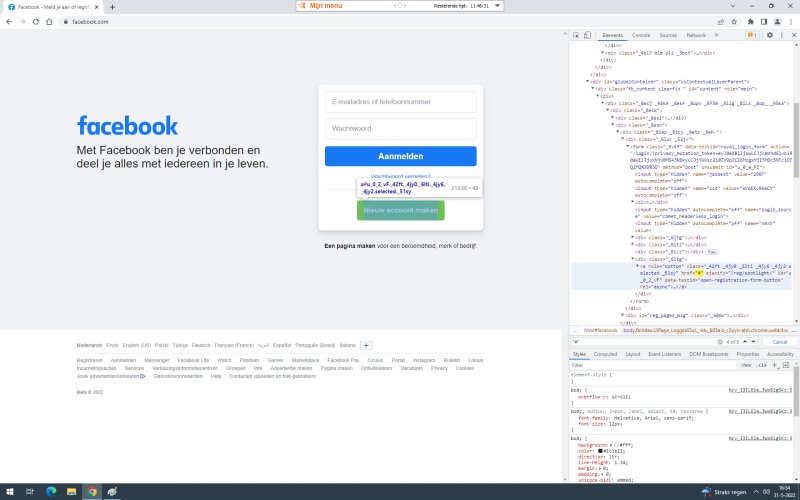This screenshot has width=800, height=500.
Task: Show more DevTools tabs chevron
Action: tap(716, 35)
